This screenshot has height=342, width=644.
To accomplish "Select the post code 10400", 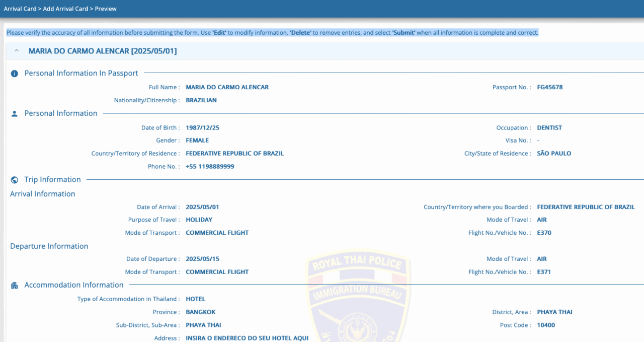I will pyautogui.click(x=546, y=325).
